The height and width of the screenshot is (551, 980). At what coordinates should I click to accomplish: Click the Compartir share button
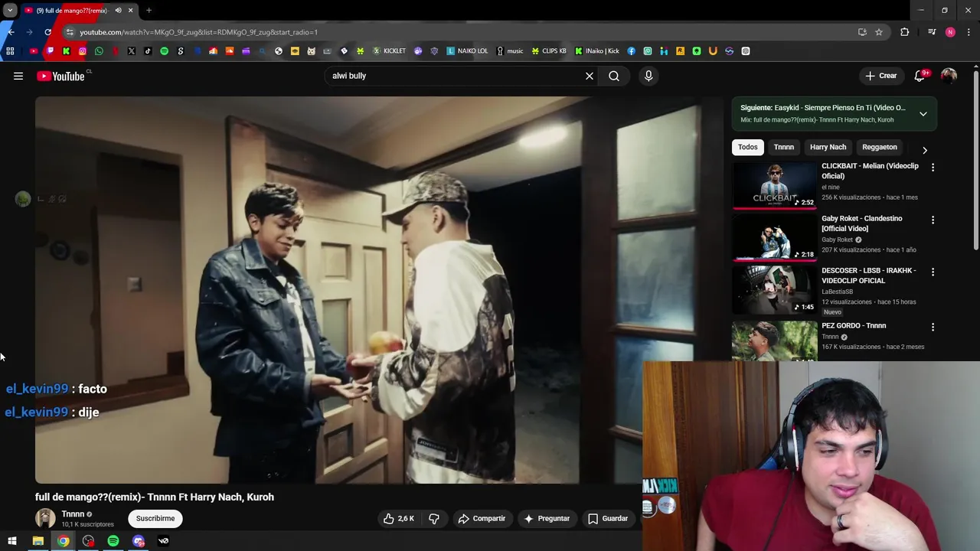tap(482, 518)
